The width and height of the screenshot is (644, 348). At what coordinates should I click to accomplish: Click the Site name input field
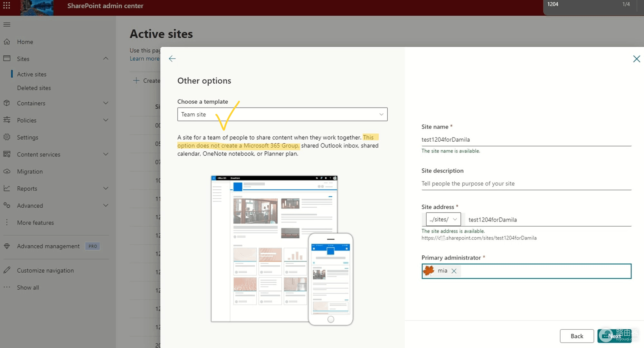click(x=526, y=140)
